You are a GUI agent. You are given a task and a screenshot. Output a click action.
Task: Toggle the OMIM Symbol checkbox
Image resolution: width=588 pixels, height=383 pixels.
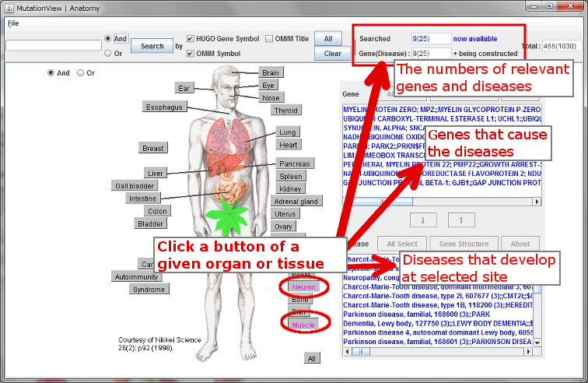[191, 54]
